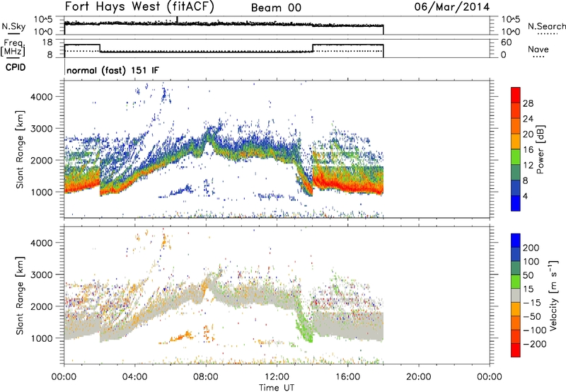Click the "16:00" time tick label
The image size is (566, 392).
point(347,377)
